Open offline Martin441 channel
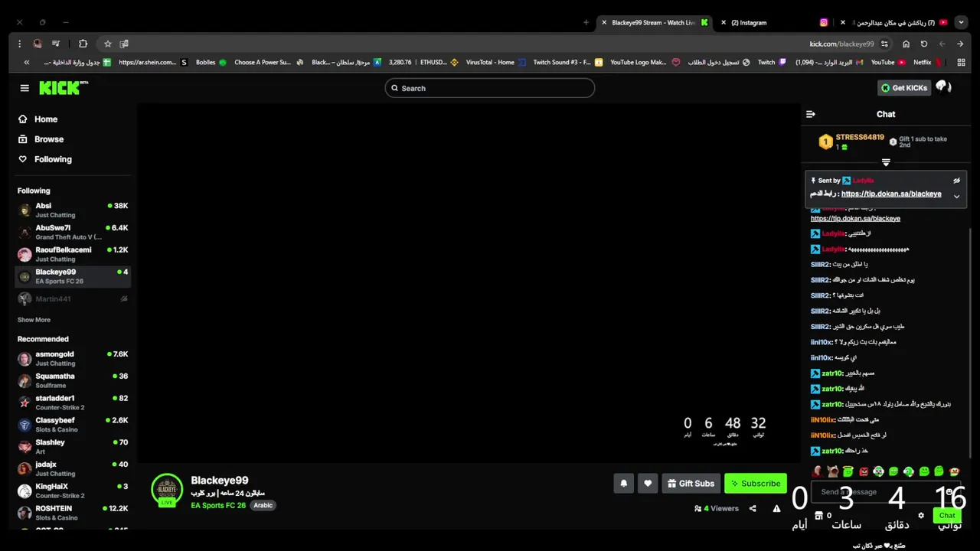 (x=73, y=298)
